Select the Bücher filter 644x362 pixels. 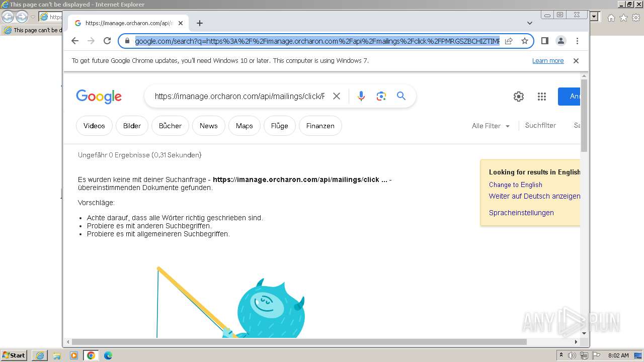[x=170, y=126]
